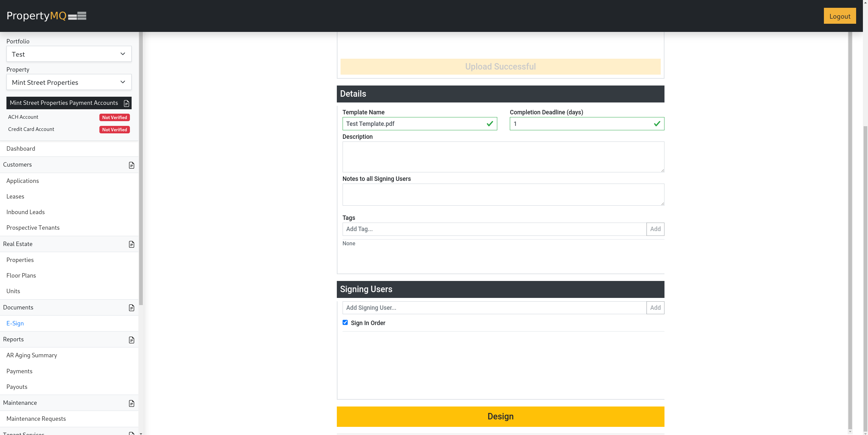Viewport: 868px width, 435px height.
Task: Click the Tenant Services section icon
Action: point(132,433)
